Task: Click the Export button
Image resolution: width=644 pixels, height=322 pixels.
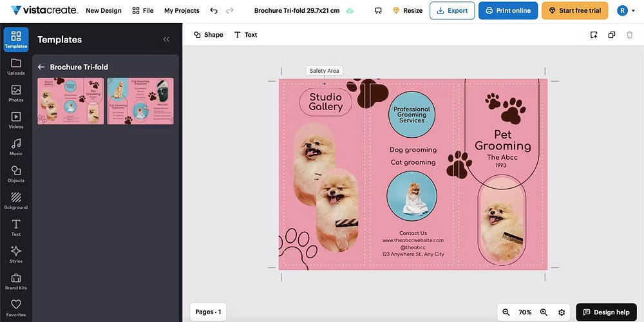Action: tap(452, 11)
